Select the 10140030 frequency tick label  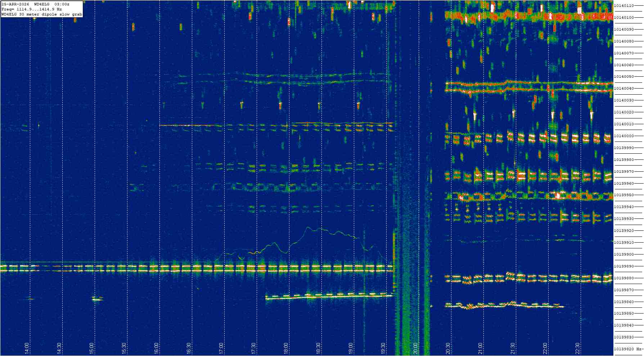tap(624, 100)
